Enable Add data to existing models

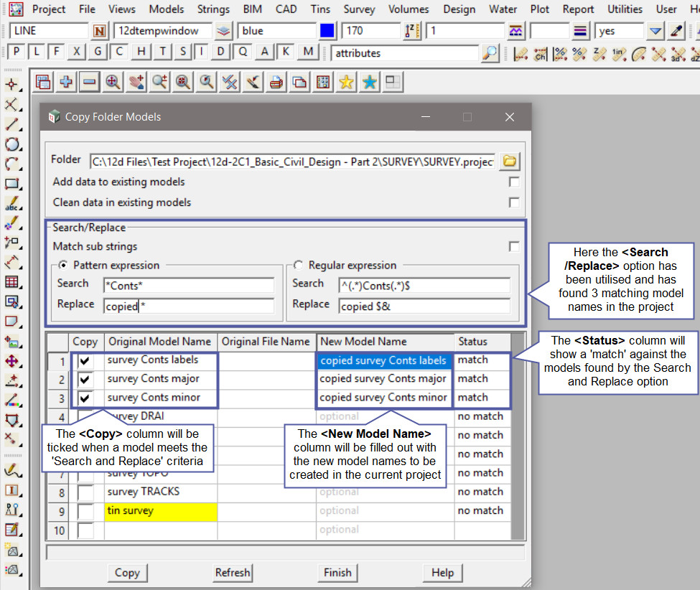tap(514, 182)
